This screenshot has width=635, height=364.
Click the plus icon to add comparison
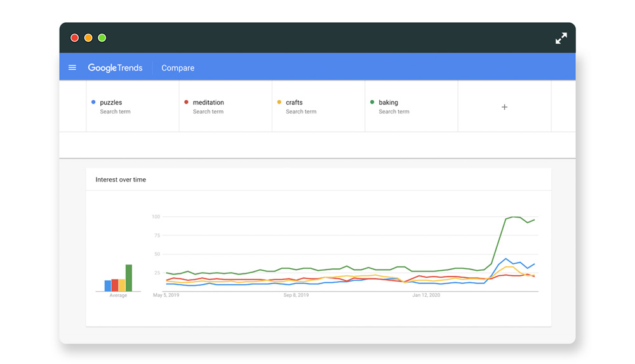(x=504, y=107)
